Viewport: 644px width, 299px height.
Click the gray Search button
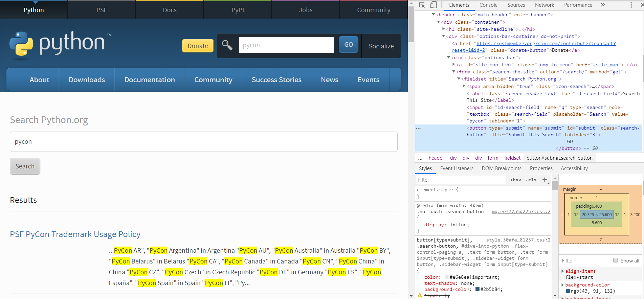pyautogui.click(x=25, y=166)
